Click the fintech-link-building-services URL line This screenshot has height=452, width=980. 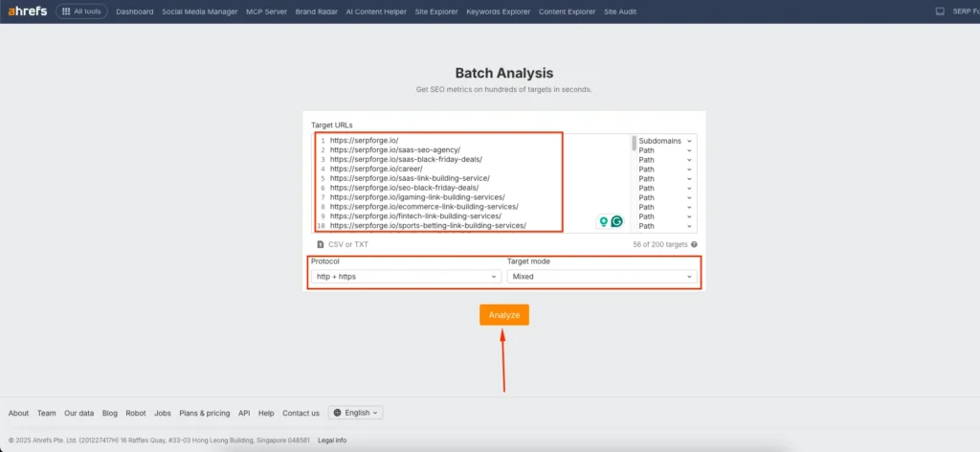(415, 215)
